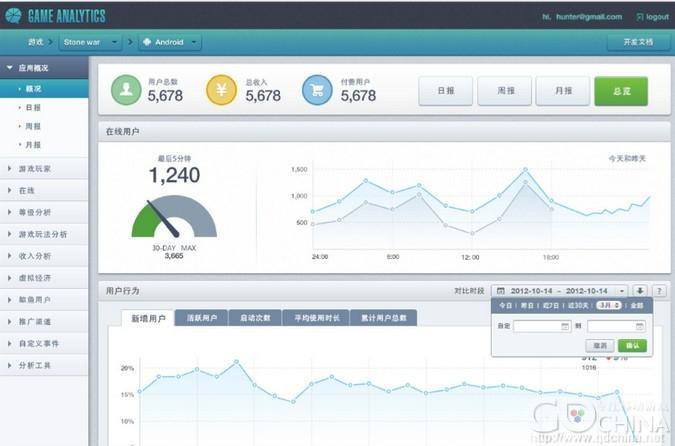Click calendar icon in end date field

click(x=640, y=326)
